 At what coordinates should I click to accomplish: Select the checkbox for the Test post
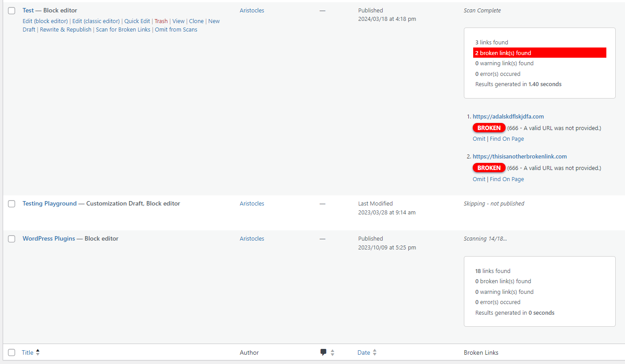pos(11,10)
